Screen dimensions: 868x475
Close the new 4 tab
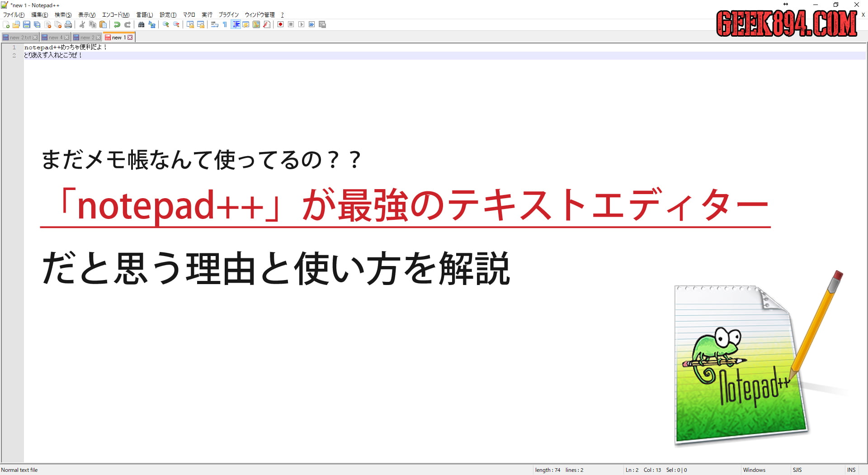67,38
